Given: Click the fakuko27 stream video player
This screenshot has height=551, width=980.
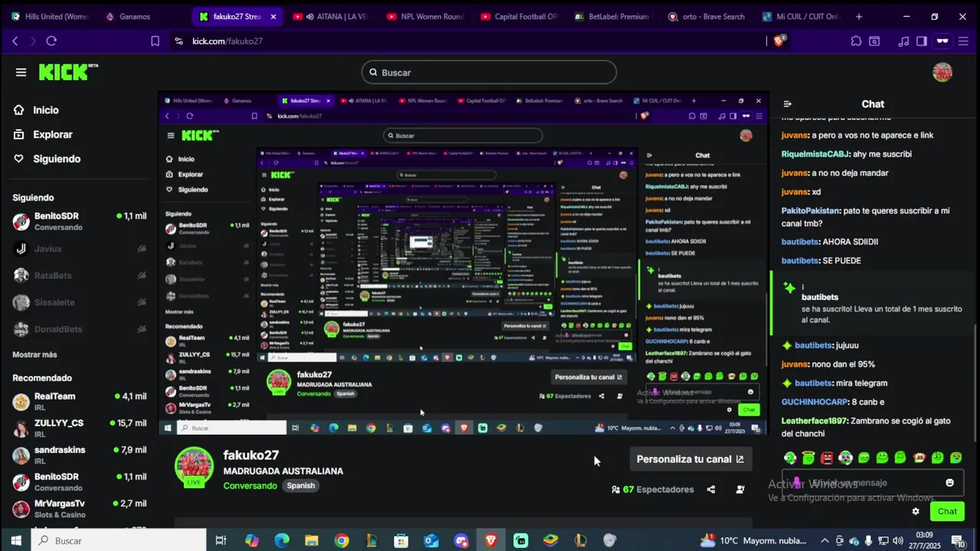Looking at the screenshot, I should [463, 263].
